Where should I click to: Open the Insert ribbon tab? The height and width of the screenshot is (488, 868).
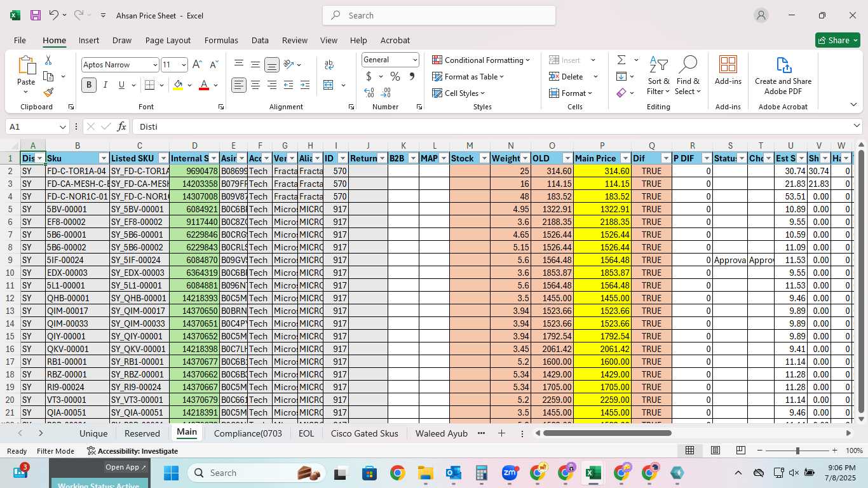tap(89, 40)
